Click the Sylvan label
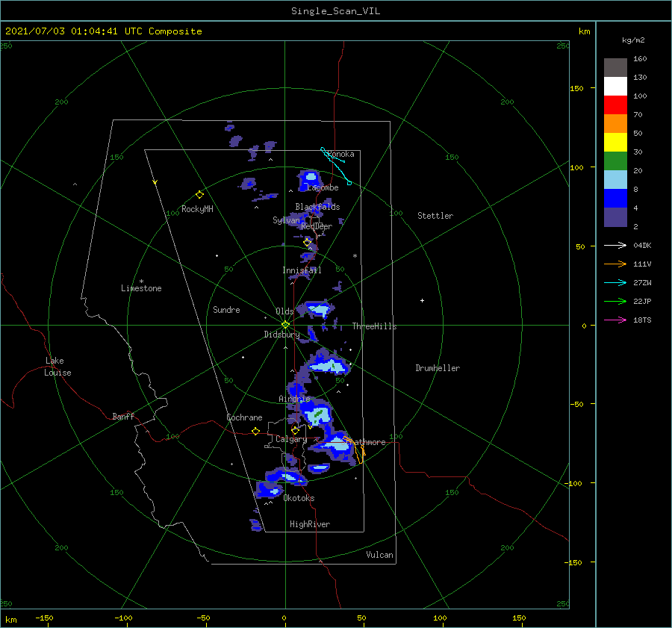This screenshot has height=628, width=672. (286, 220)
